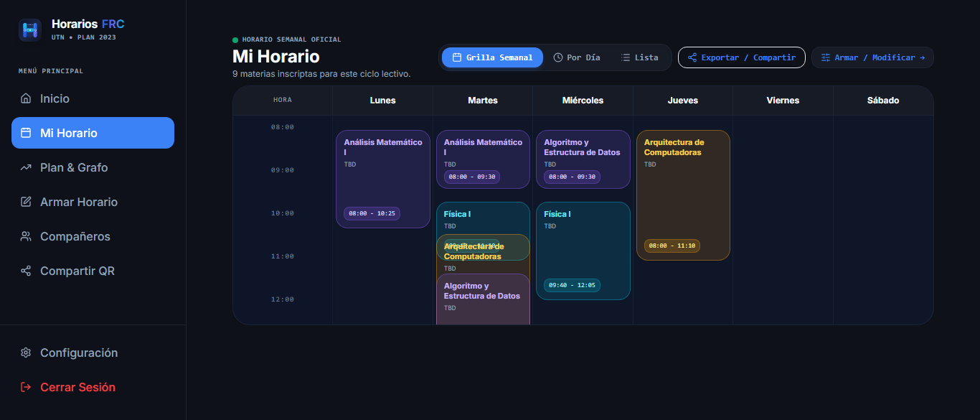The height and width of the screenshot is (420, 980).
Task: Click the Mi Horario page heading
Action: click(276, 56)
